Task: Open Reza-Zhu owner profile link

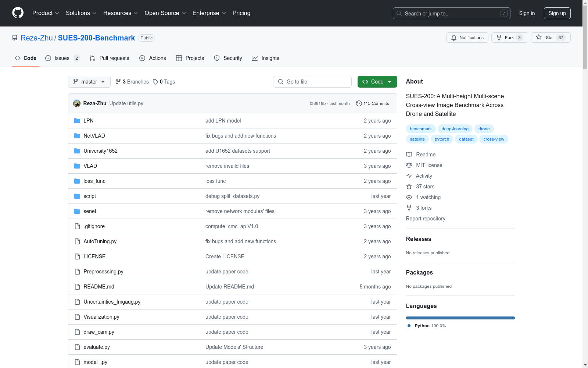Action: [37, 38]
